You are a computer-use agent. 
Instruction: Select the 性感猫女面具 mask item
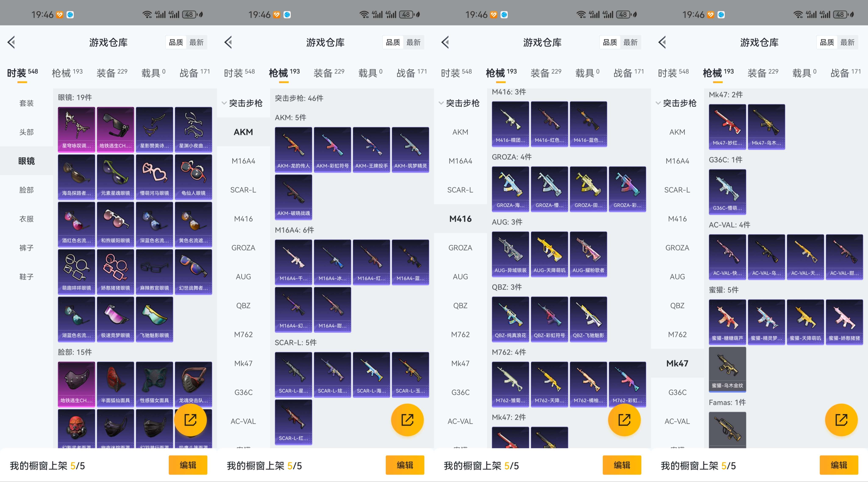coord(154,384)
